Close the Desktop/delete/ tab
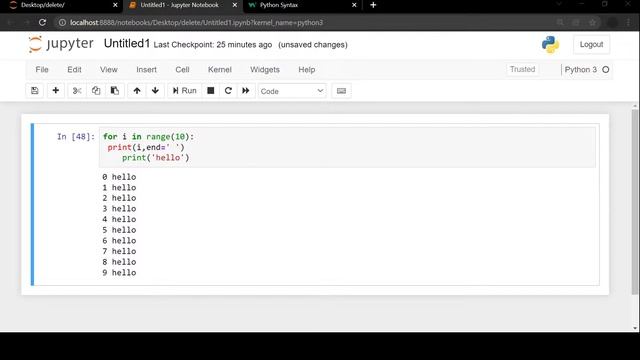640x360 pixels. (115, 5)
